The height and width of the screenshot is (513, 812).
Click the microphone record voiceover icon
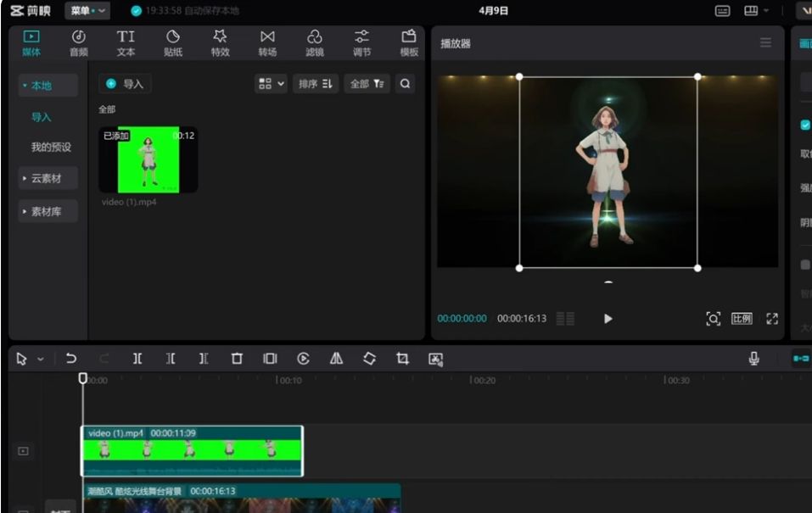(x=753, y=359)
